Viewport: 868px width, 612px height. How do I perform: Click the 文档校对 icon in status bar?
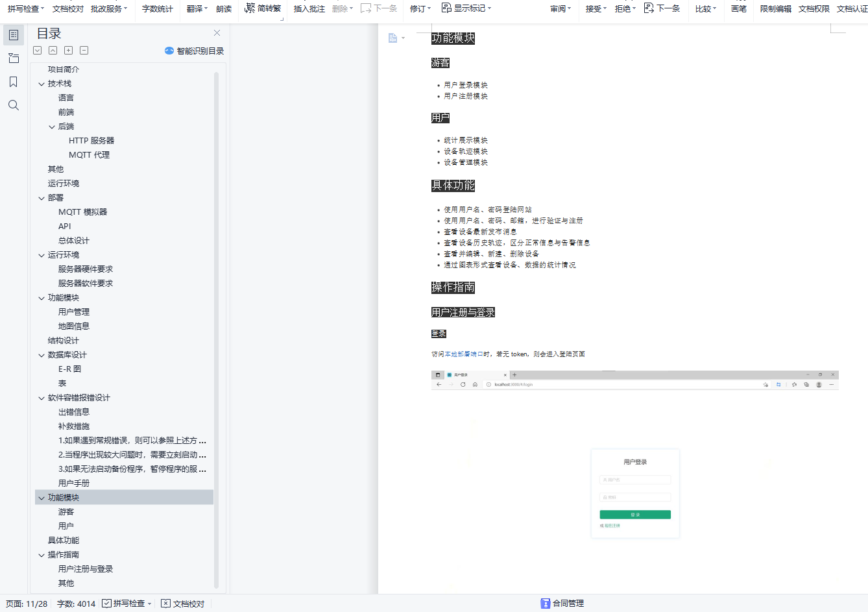coord(166,604)
